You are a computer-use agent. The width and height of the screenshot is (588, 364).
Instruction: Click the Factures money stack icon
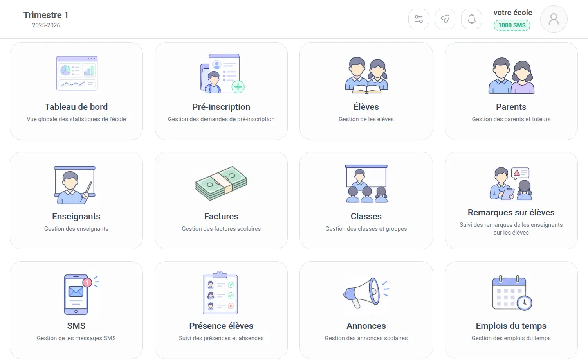click(x=221, y=183)
